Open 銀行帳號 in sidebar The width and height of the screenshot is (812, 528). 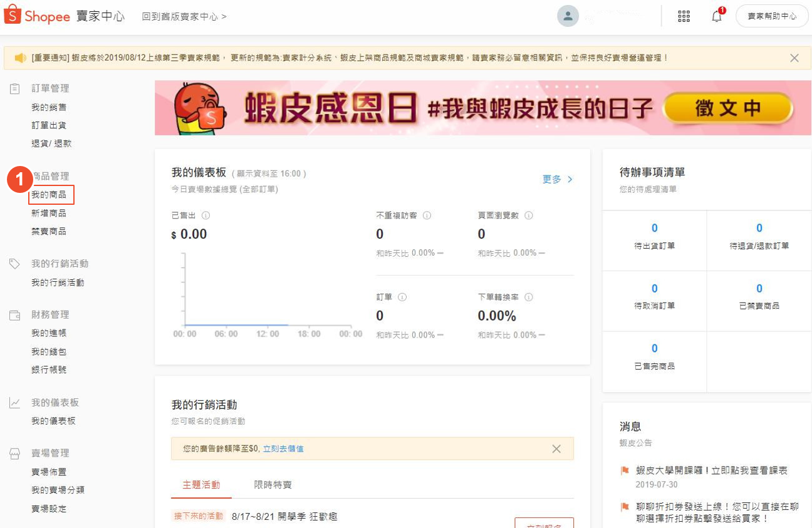(x=49, y=370)
